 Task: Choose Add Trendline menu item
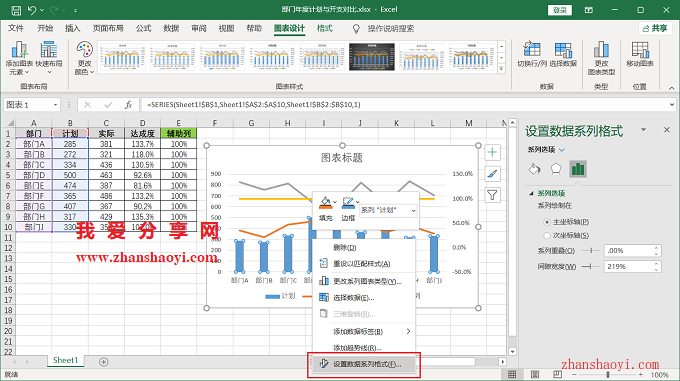(x=363, y=348)
